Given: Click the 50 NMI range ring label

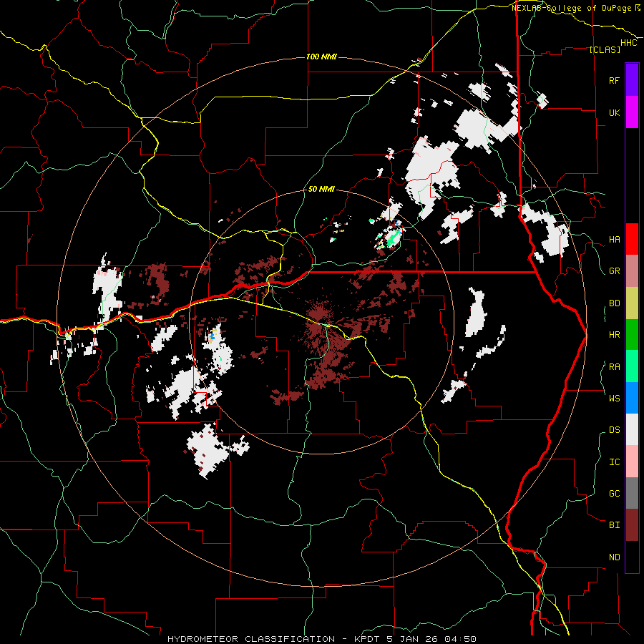Looking at the screenshot, I should click(x=321, y=189).
